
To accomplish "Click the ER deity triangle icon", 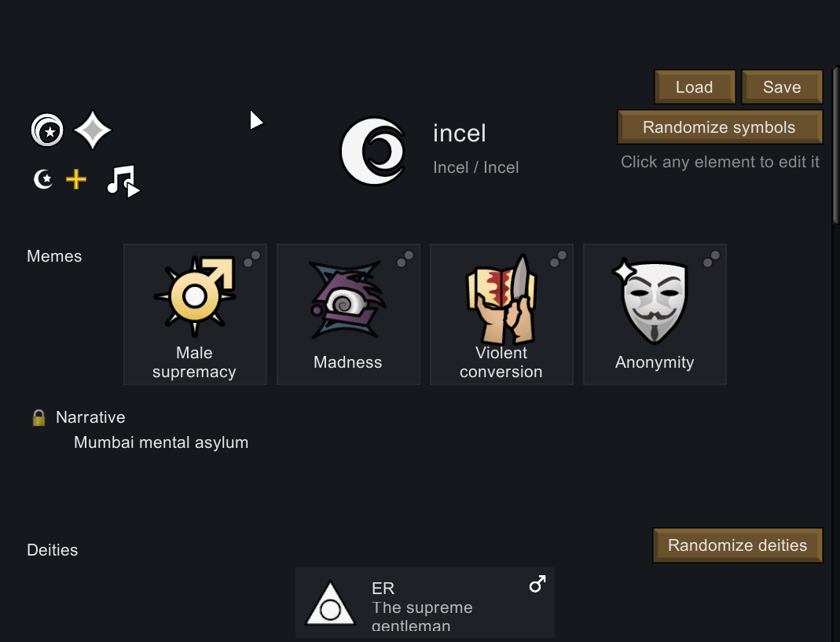I will coord(331,603).
